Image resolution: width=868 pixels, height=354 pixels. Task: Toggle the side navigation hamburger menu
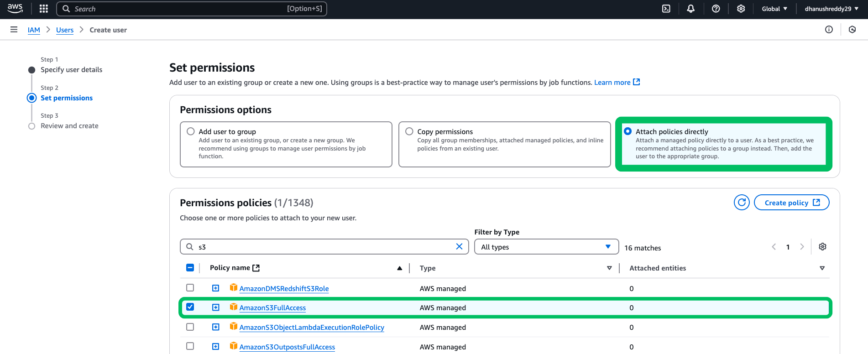tap(14, 30)
